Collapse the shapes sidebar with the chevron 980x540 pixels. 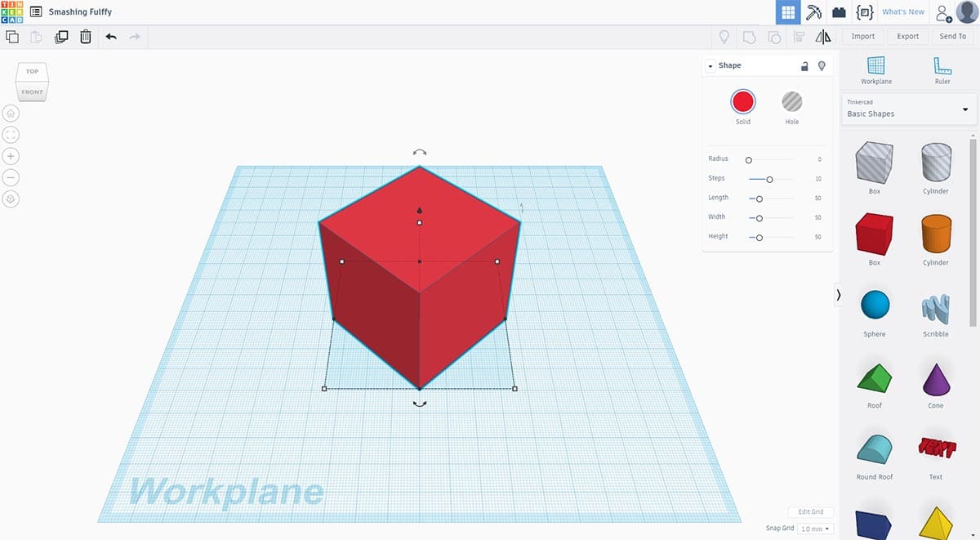click(x=838, y=296)
